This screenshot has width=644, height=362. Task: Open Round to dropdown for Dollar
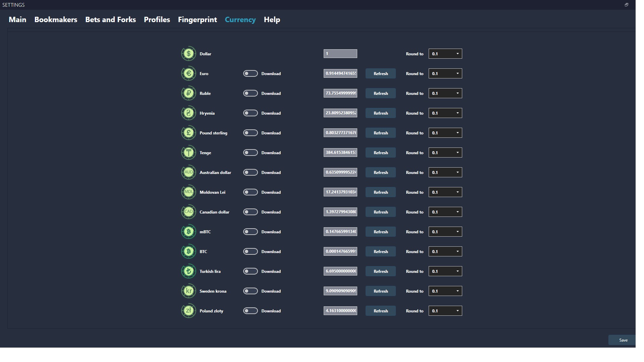click(x=445, y=54)
